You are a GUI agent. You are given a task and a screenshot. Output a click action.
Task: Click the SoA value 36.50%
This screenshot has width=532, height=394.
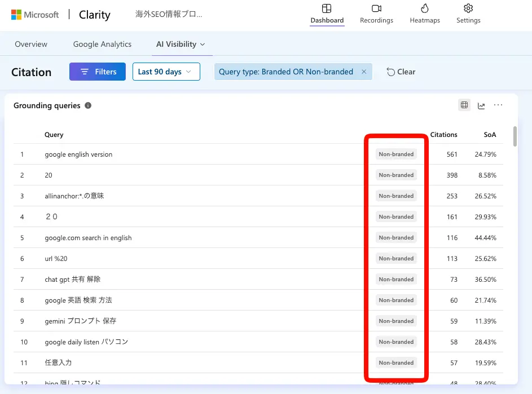click(x=486, y=280)
